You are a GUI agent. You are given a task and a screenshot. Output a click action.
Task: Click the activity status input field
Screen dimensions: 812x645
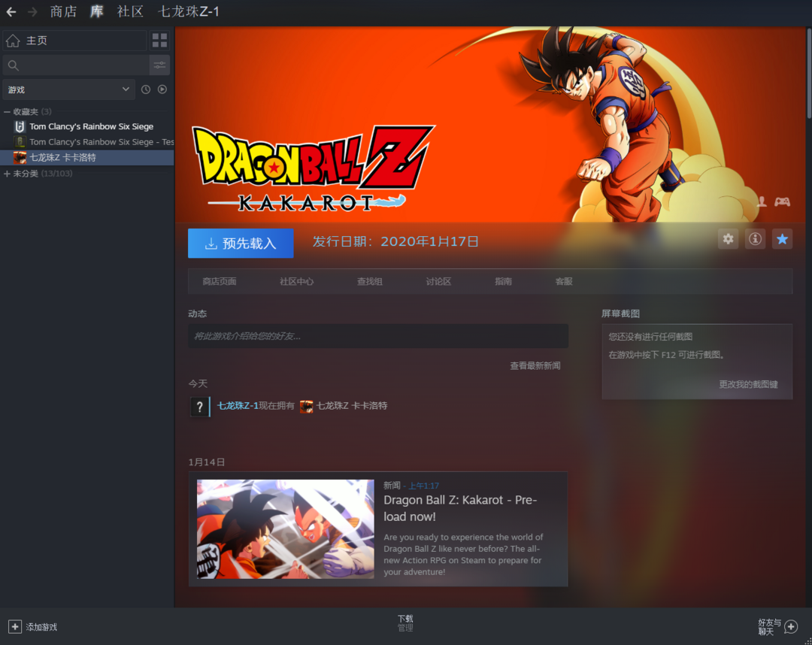(377, 336)
